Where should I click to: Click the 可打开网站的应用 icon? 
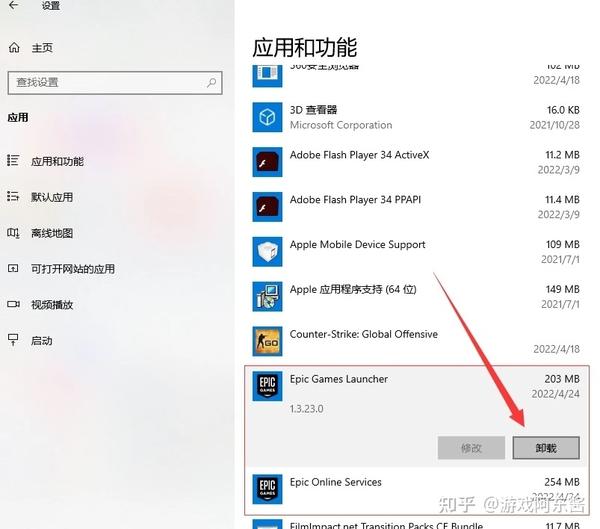pos(13,268)
